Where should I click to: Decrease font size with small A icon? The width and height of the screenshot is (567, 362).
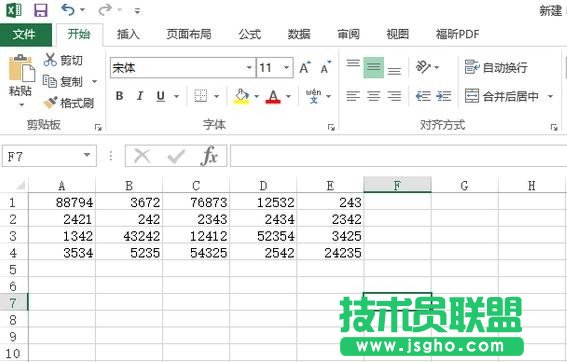click(325, 68)
